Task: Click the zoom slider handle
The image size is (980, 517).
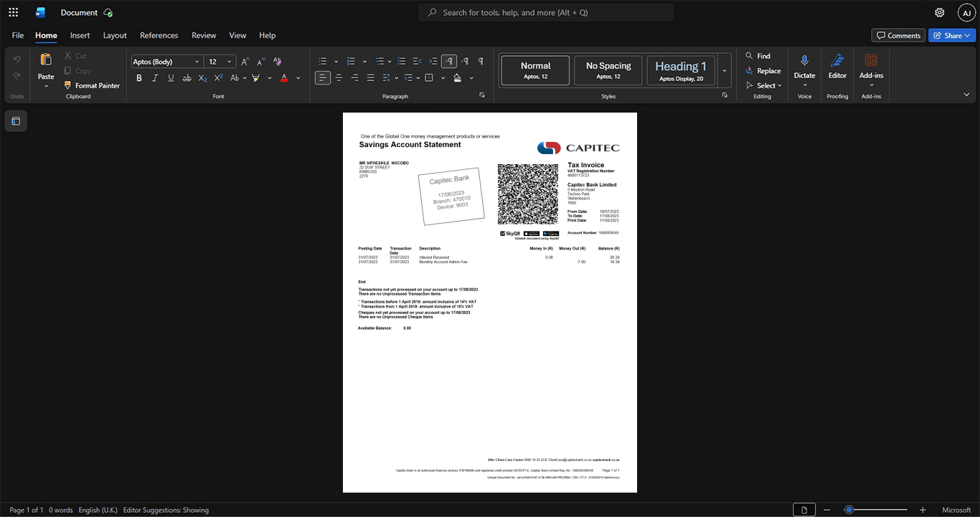Action: pos(849,510)
